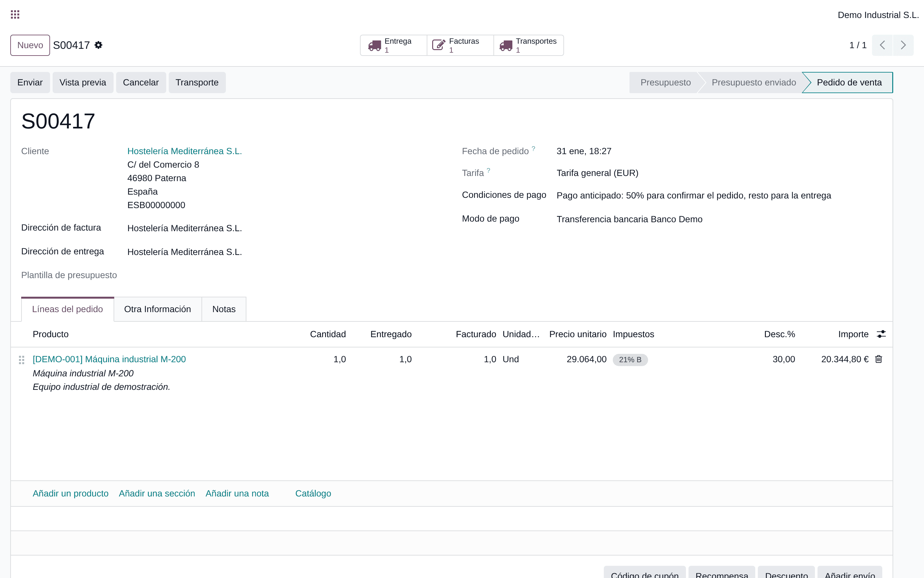Click the Enviar button
Image resolution: width=924 pixels, height=578 pixels.
coord(30,83)
